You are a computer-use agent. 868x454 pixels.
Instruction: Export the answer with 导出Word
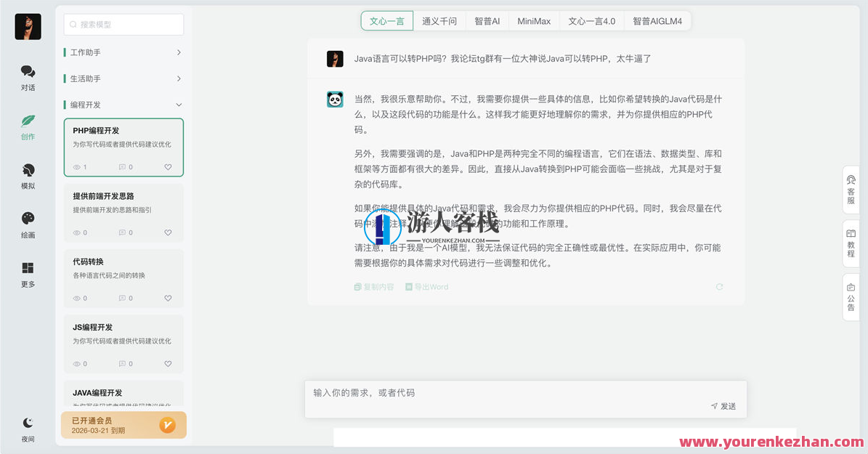click(x=427, y=286)
